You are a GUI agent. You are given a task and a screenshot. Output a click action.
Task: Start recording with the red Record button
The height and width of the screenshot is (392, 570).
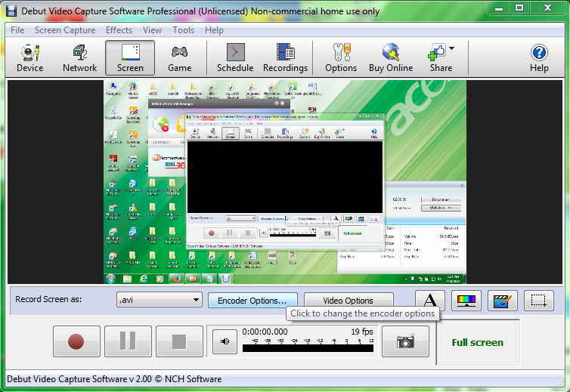76,341
